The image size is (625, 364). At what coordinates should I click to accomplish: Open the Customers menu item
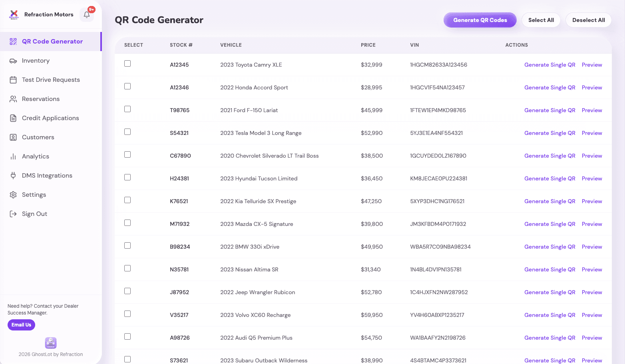tap(38, 137)
